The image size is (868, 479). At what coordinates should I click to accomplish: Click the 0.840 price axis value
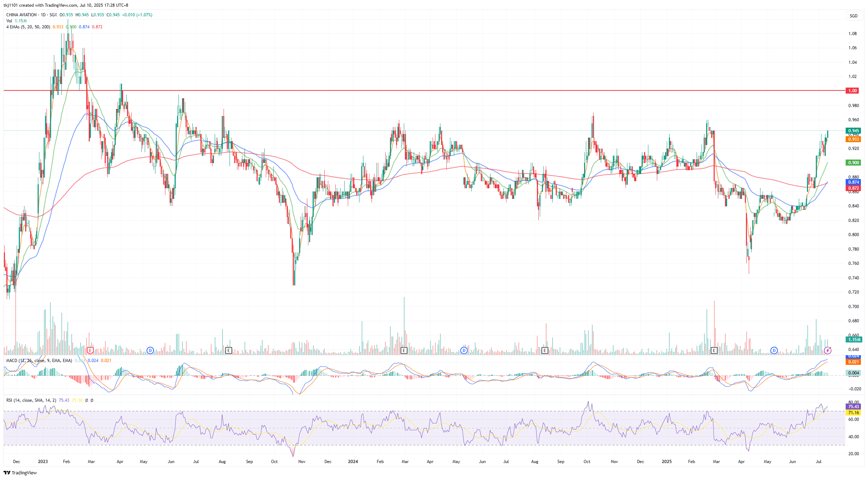[x=853, y=206]
